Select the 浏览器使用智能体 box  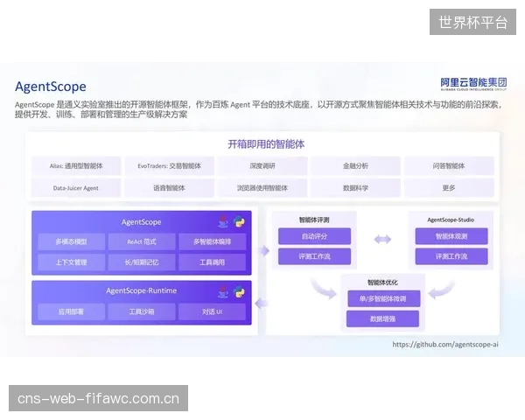tap(262, 188)
